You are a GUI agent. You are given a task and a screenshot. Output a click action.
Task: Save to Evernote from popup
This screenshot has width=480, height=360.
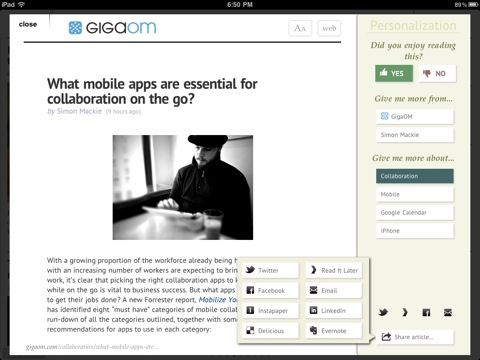point(334,331)
